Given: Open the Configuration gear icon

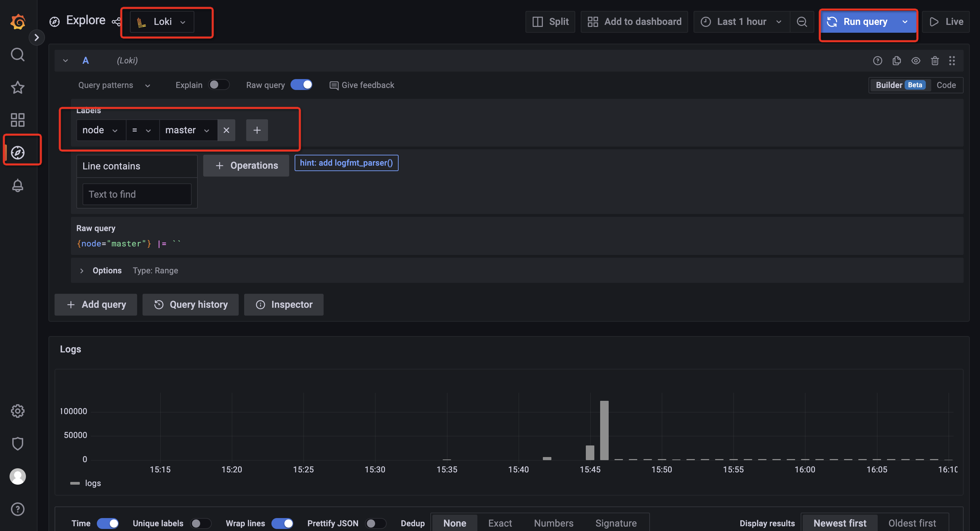Looking at the screenshot, I should click(x=17, y=411).
